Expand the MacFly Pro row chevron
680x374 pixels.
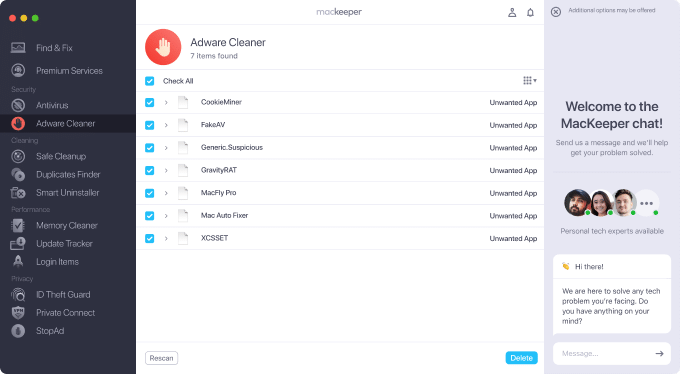tap(166, 193)
